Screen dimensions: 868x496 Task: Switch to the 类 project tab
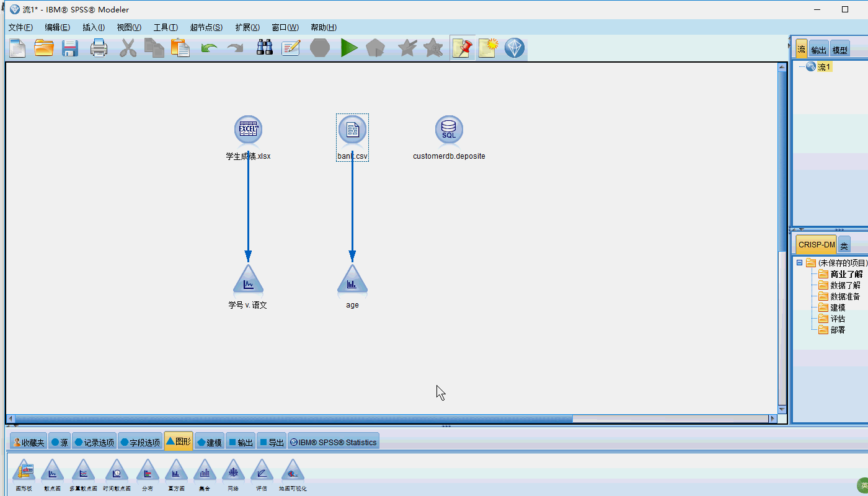tap(844, 245)
